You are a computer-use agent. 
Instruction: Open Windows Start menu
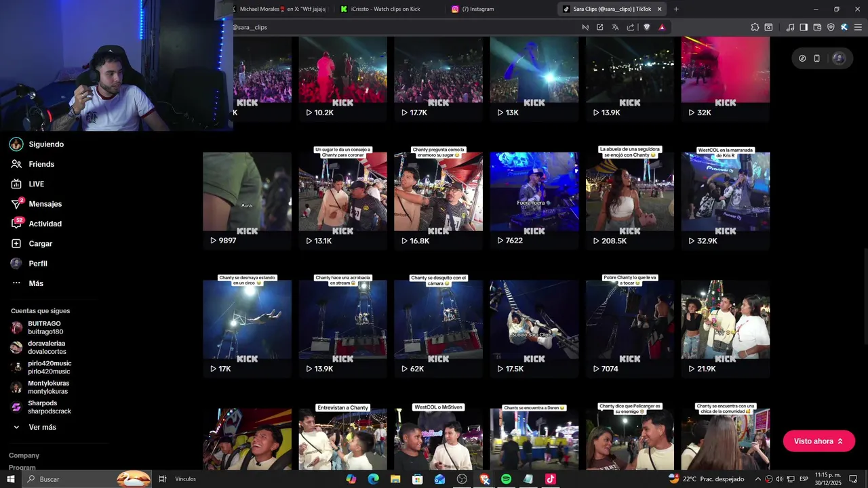11,479
